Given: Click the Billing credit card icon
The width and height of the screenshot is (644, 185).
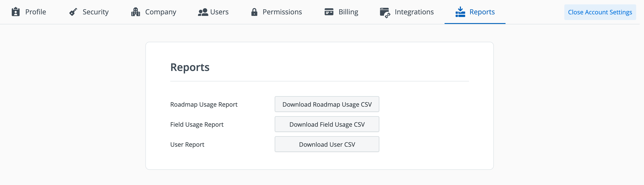Looking at the screenshot, I should tap(329, 12).
